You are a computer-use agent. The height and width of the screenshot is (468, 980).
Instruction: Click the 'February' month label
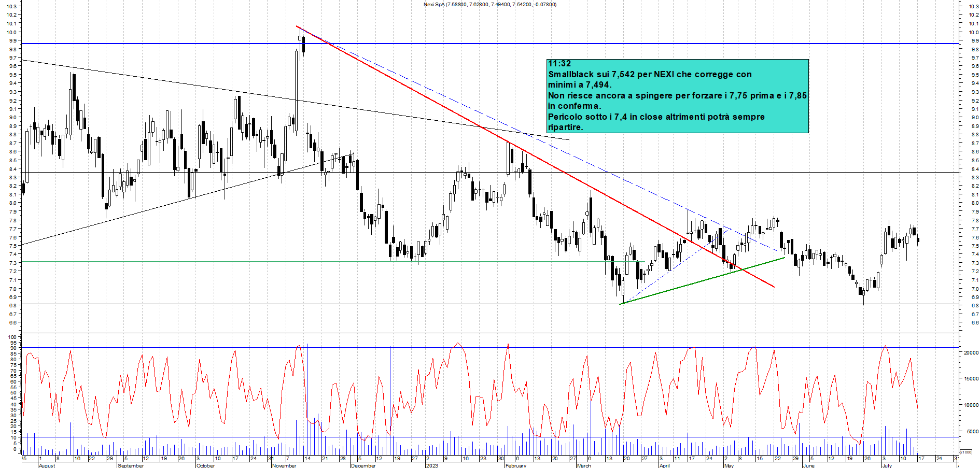tap(515, 465)
